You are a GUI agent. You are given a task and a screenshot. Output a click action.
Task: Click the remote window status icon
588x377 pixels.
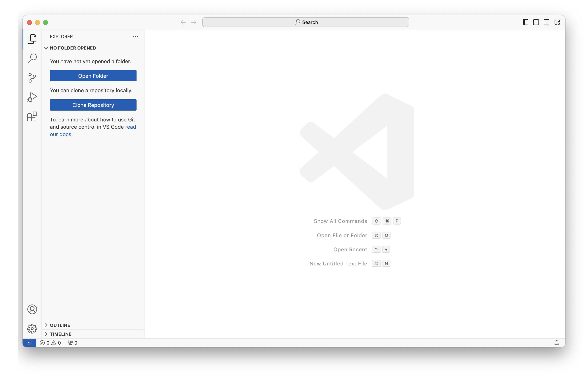[29, 343]
